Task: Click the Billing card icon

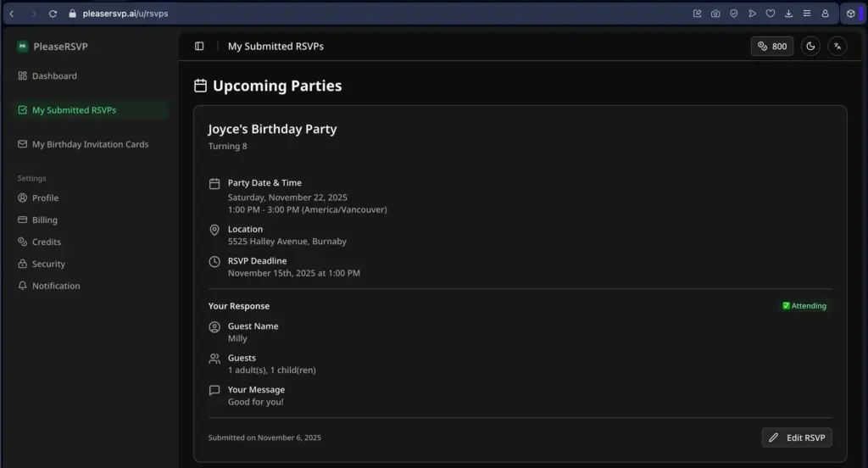Action: coord(23,220)
